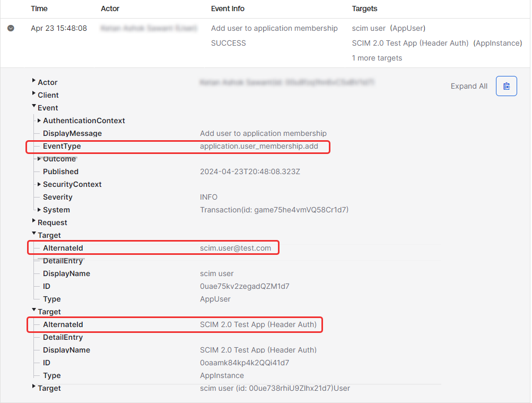Screen dimensions: 532x403
Task: Collapse the first Target node
Action: [x=34, y=234]
